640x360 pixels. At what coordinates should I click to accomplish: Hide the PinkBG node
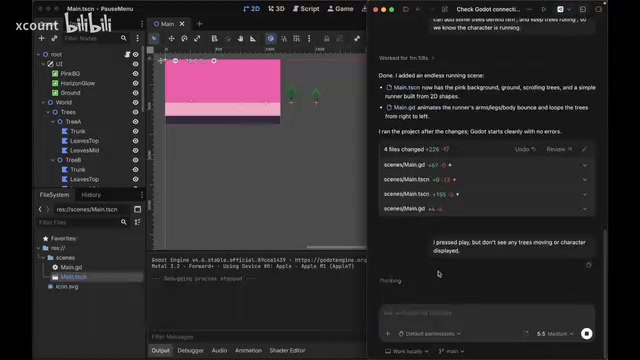(136, 73)
